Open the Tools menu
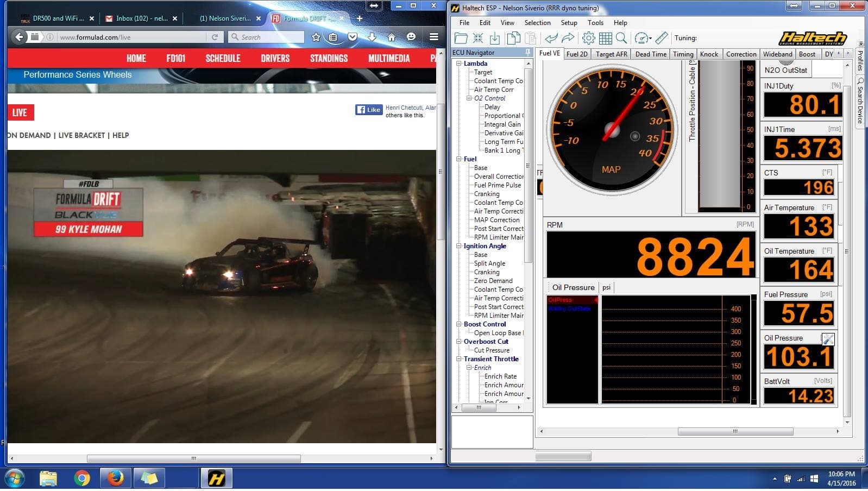This screenshot has height=491, width=868. pos(595,23)
